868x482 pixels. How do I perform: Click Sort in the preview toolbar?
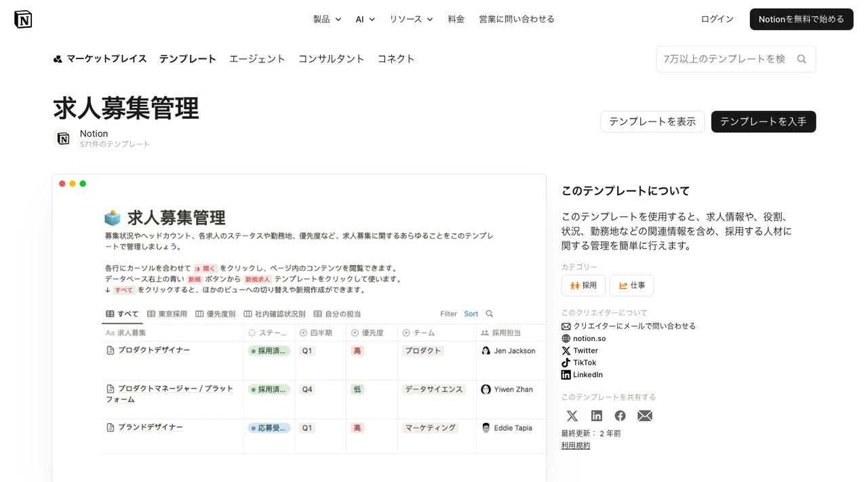(x=471, y=314)
